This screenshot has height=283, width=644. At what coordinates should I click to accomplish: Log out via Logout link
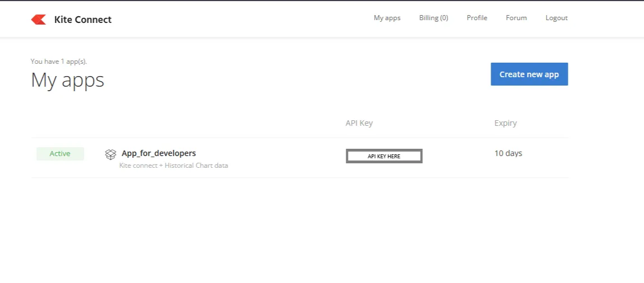coord(557,18)
